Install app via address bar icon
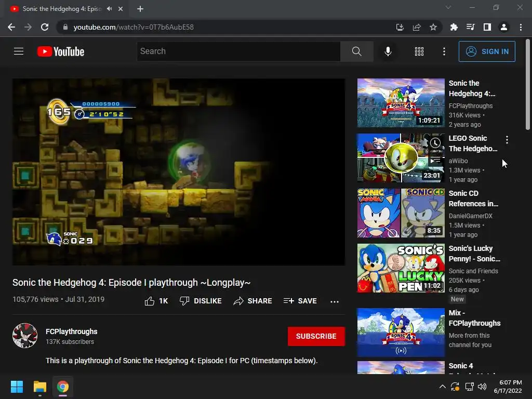The width and height of the screenshot is (532, 399). pyautogui.click(x=400, y=27)
